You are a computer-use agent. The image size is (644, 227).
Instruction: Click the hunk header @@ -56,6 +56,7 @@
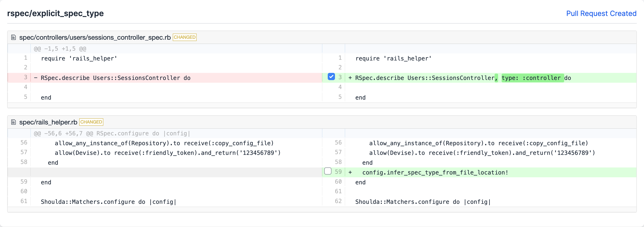coord(112,134)
